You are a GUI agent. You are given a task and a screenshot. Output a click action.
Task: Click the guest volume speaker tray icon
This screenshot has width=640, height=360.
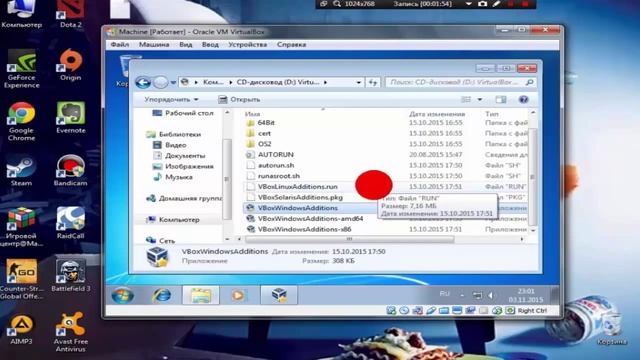click(x=491, y=295)
